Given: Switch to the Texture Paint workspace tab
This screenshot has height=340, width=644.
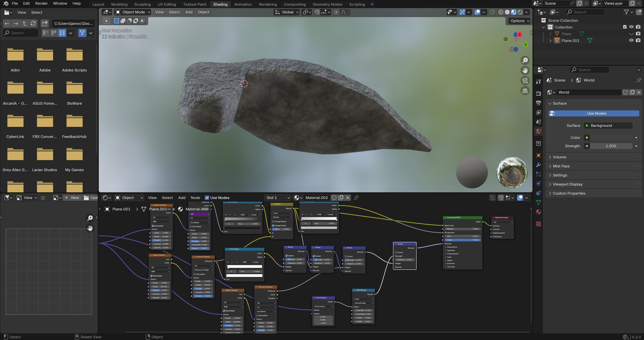Looking at the screenshot, I should coord(195,4).
